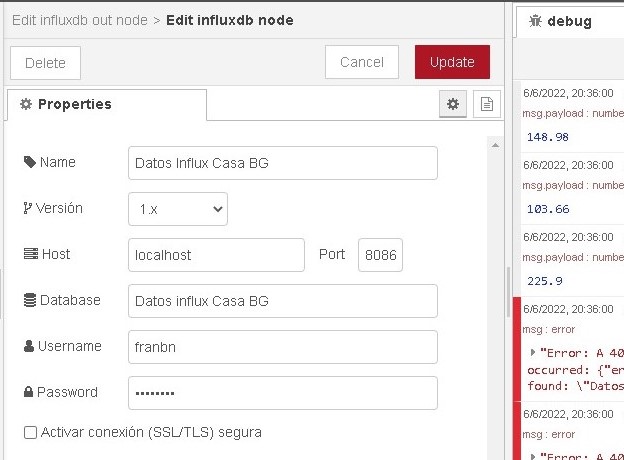Image resolution: width=624 pixels, height=460 pixels.
Task: Click the debug bug icon
Action: [x=535, y=21]
